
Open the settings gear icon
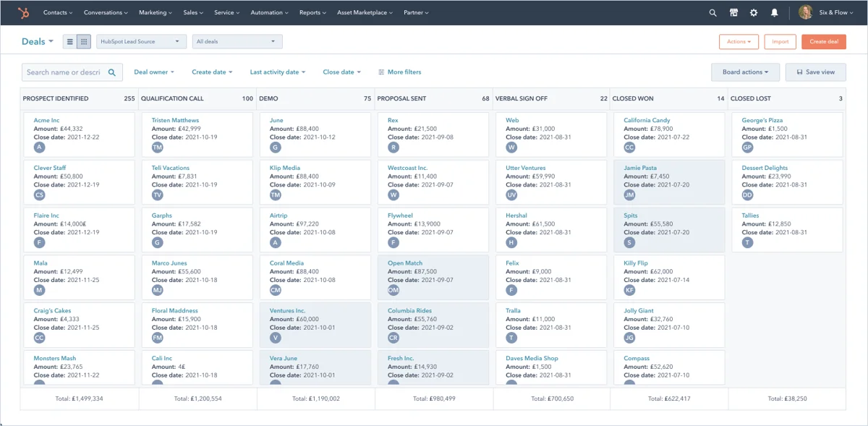point(754,12)
